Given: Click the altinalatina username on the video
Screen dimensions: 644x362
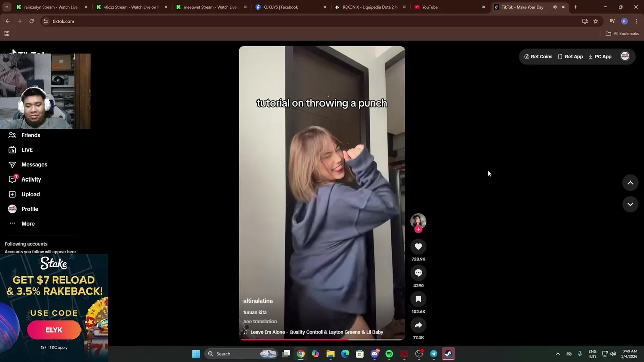Looking at the screenshot, I should (x=258, y=301).
